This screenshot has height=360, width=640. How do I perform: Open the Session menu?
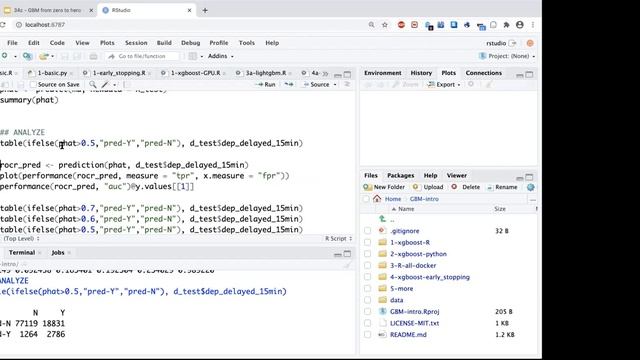point(136,43)
